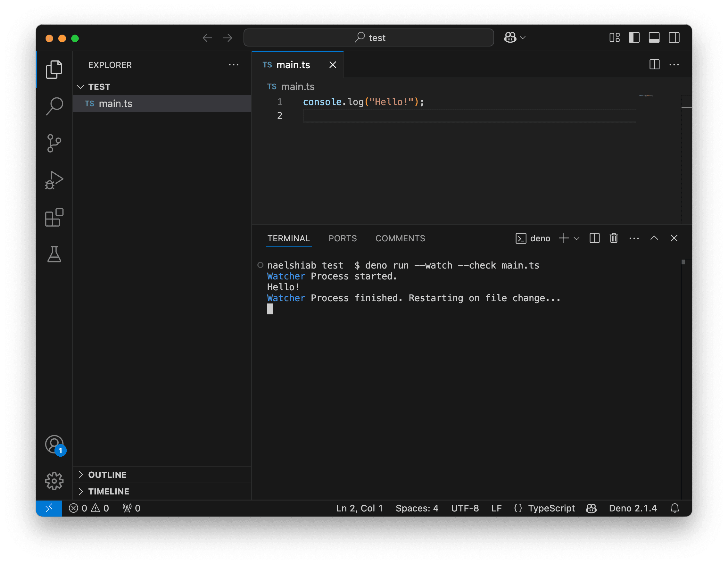Open the new terminal launch profile dropdown
728x564 pixels.
(x=577, y=238)
